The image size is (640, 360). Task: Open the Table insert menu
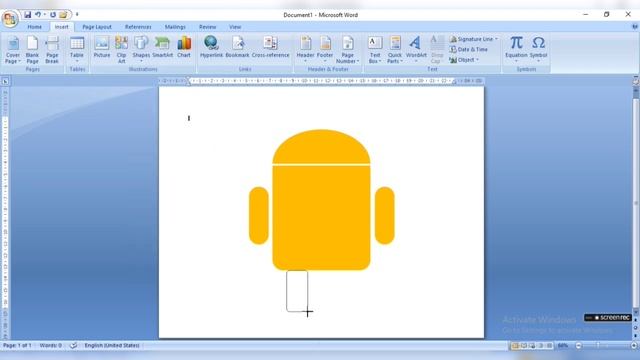pyautogui.click(x=77, y=49)
